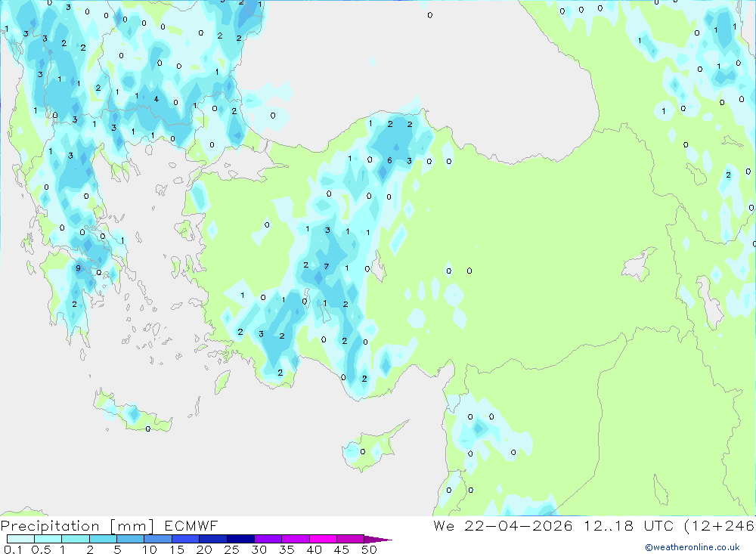Pick the 10–15 mm legend color box

coord(158,539)
